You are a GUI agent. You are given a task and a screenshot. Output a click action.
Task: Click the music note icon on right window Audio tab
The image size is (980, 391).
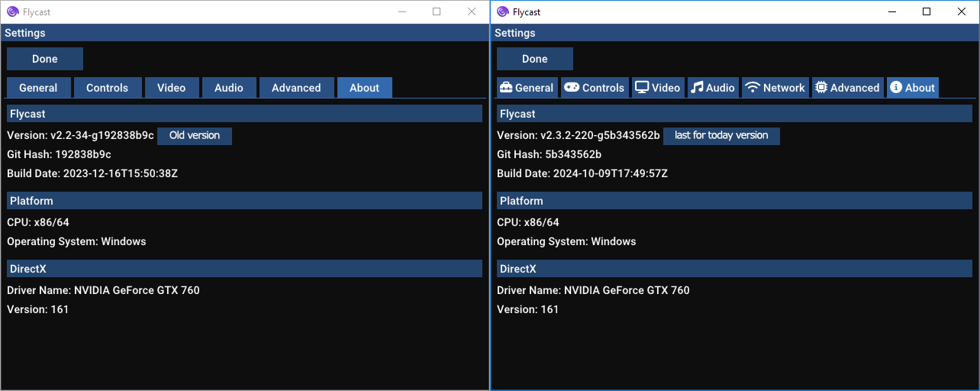[x=696, y=88]
